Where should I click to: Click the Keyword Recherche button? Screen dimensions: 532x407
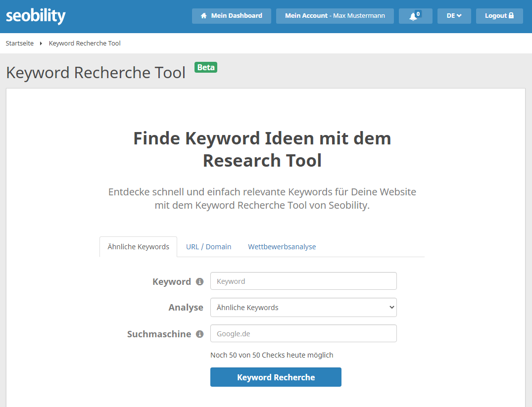tap(276, 377)
